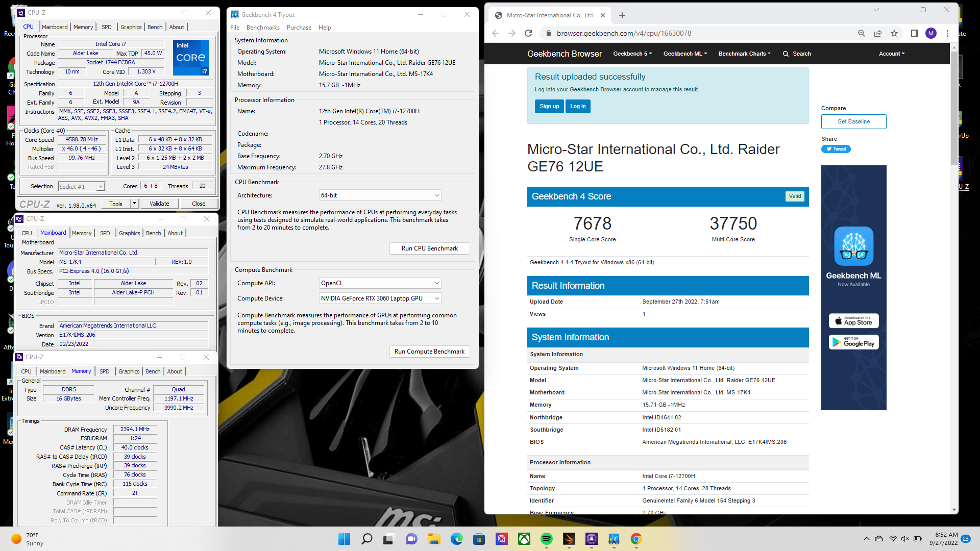This screenshot has height=551, width=980.
Task: Open the Purchase menu
Action: [299, 28]
